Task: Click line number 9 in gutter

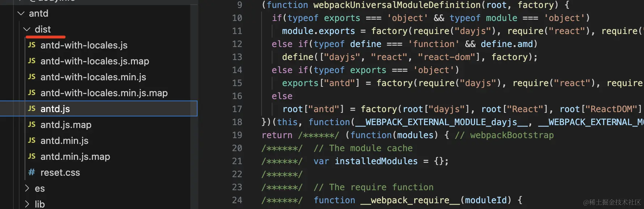Action: click(240, 5)
